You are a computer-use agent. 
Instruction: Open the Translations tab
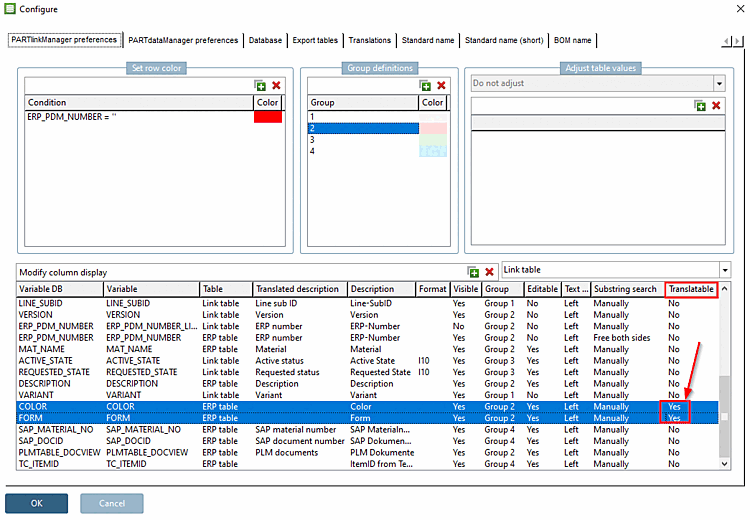pyautogui.click(x=369, y=40)
